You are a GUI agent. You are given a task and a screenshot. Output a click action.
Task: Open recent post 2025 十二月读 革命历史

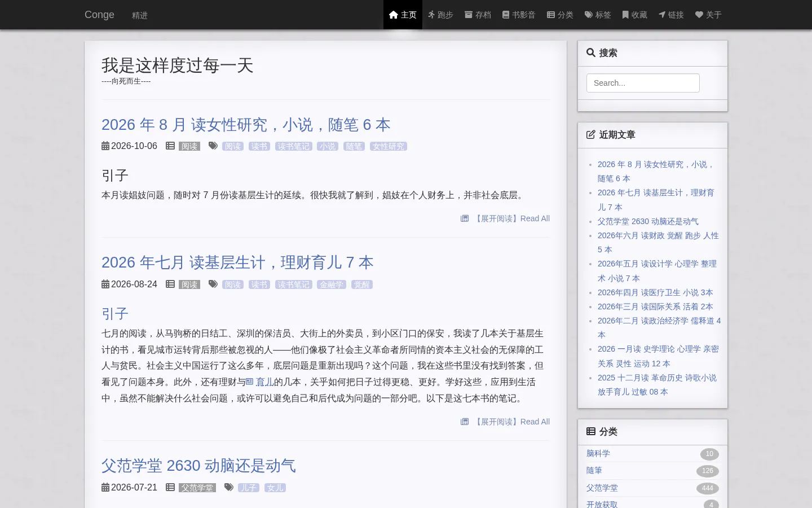coord(657,384)
